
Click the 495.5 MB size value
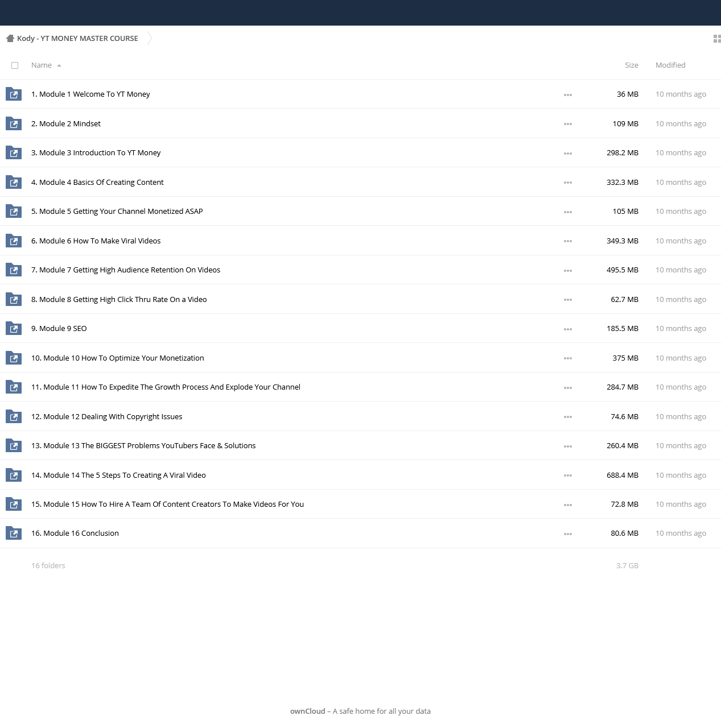click(x=623, y=270)
